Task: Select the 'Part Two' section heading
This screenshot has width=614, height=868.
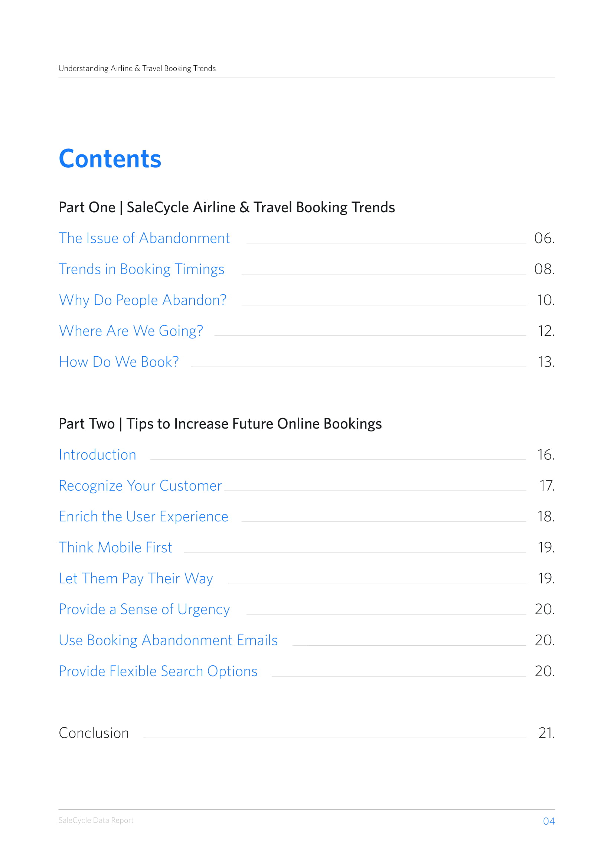Action: [x=220, y=424]
